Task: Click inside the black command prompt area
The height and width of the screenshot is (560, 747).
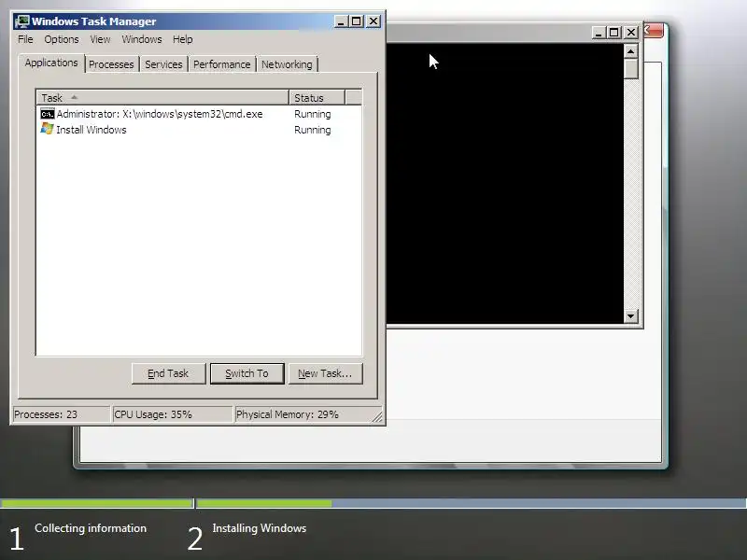Action: (504, 183)
